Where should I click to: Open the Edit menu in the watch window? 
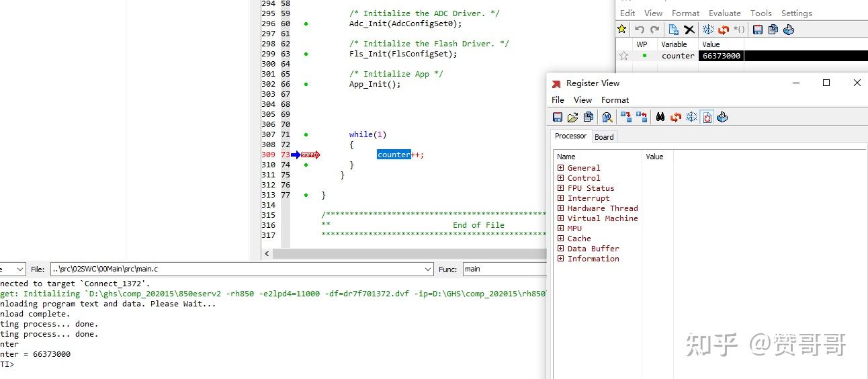[627, 13]
